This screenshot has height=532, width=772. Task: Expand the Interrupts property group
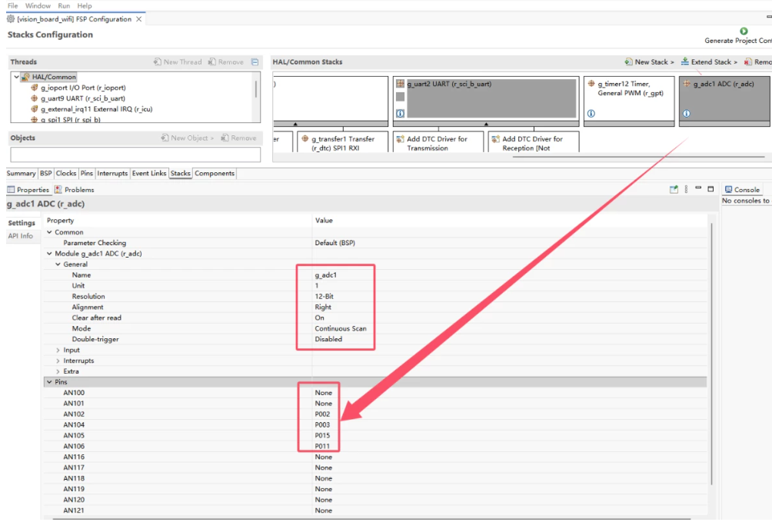58,361
